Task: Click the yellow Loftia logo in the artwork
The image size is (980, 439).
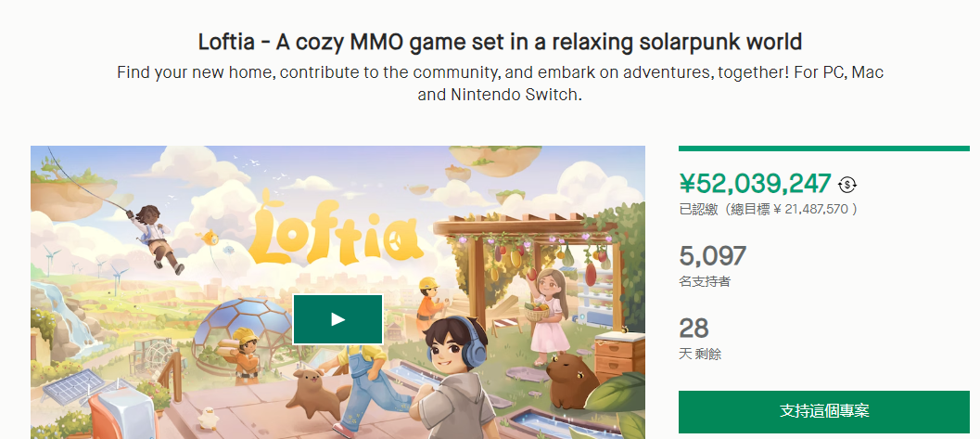Action: 335,236
